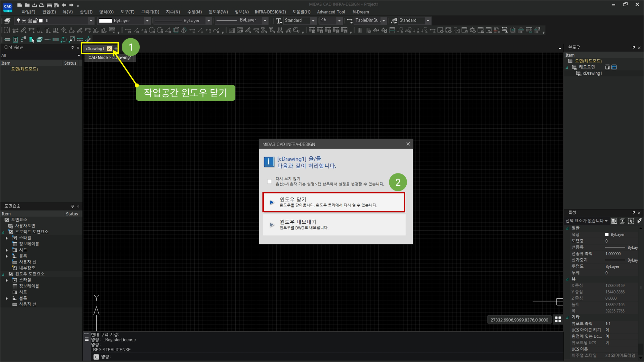The width and height of the screenshot is (644, 362).
Task: Click the gear settings icon in second toolbar row
Action: (x=473, y=30)
